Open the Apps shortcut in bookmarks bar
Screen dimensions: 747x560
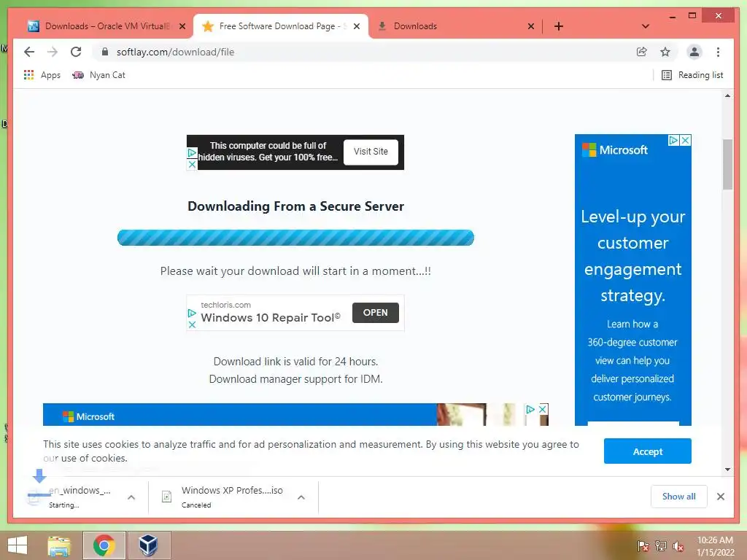coord(42,75)
